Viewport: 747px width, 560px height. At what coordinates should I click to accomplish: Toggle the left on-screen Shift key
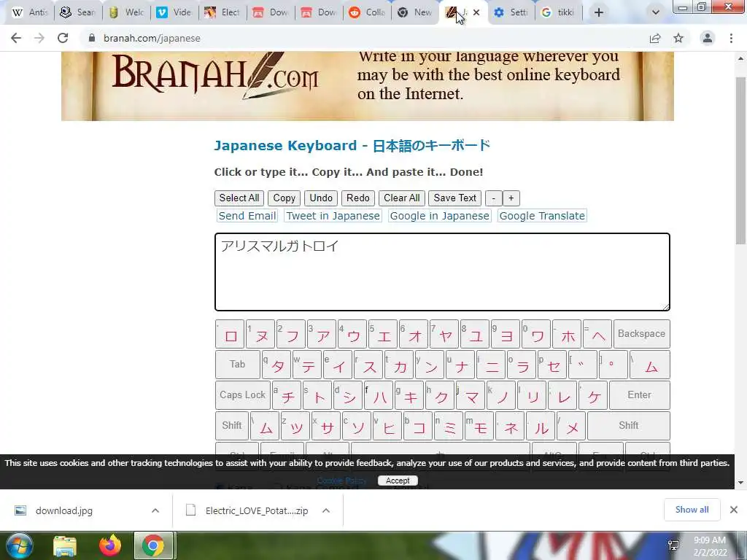(232, 425)
